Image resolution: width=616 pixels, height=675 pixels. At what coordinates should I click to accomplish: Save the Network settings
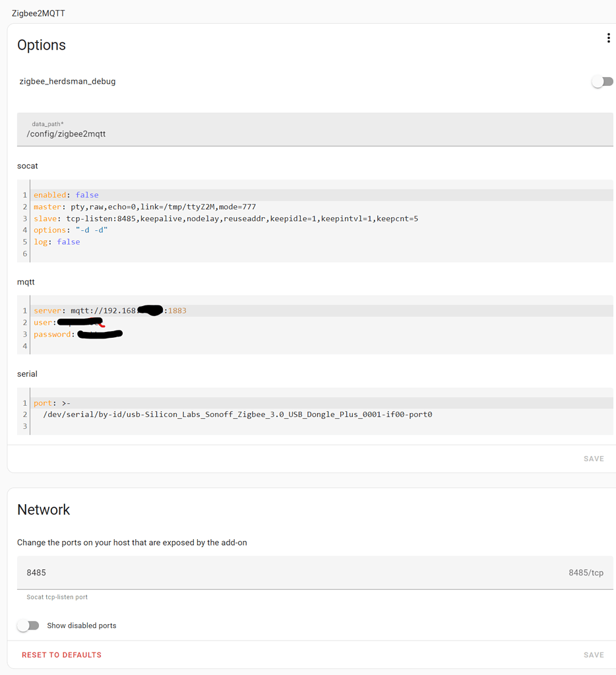tap(593, 655)
